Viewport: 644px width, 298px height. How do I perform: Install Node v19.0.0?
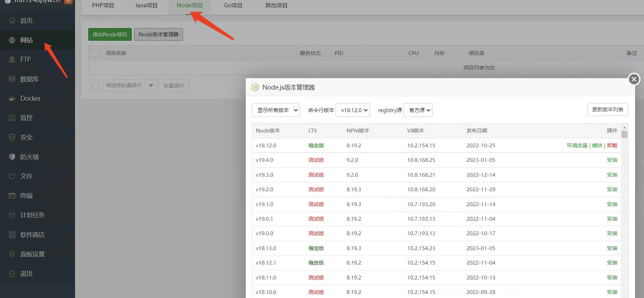[612, 233]
